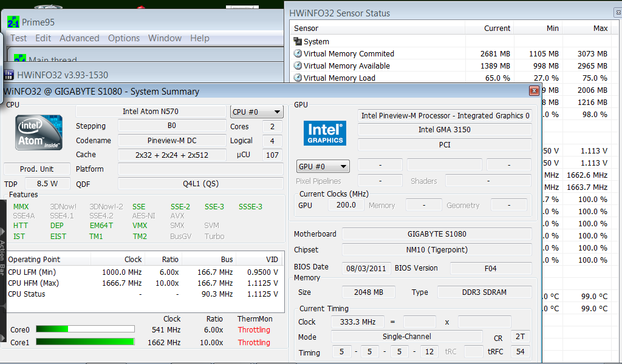The image size is (622, 364).
Task: Open the Options menu in Prime95
Action: pyautogui.click(x=124, y=38)
